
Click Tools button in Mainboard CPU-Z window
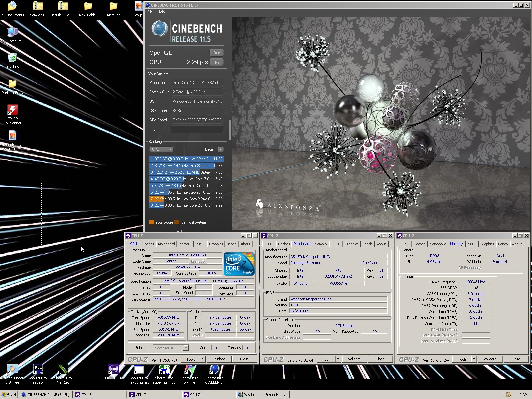[326, 359]
